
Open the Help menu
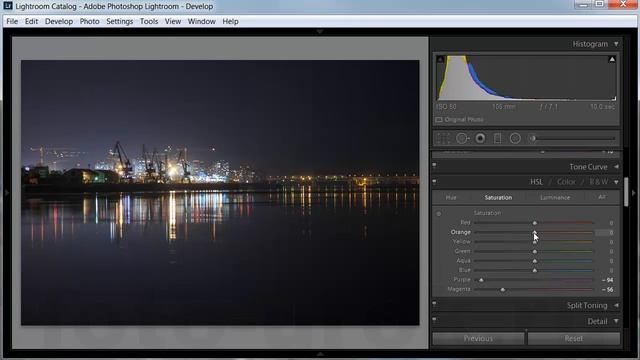(230, 21)
